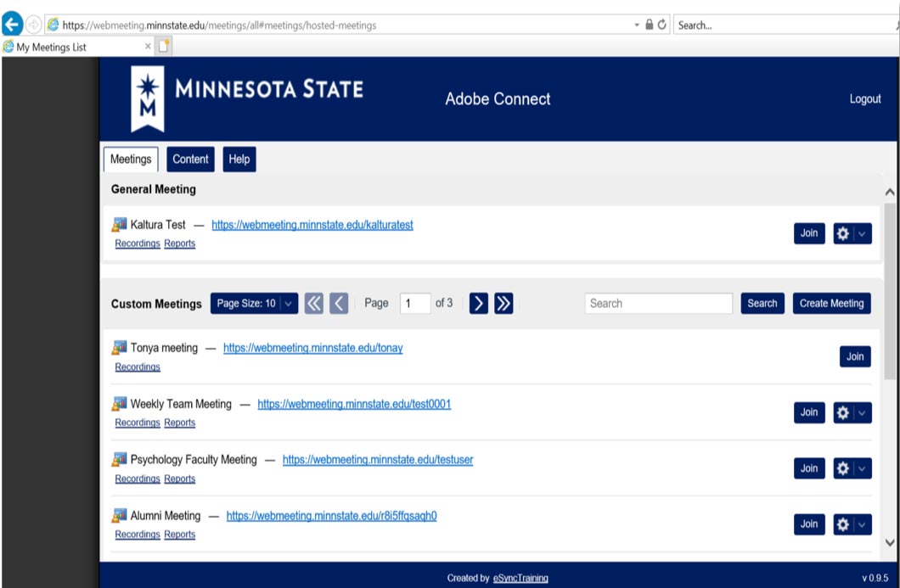The height and width of the screenshot is (588, 900).
Task: Expand the settings dropdown arrow for Kaltura Test
Action: tap(862, 232)
